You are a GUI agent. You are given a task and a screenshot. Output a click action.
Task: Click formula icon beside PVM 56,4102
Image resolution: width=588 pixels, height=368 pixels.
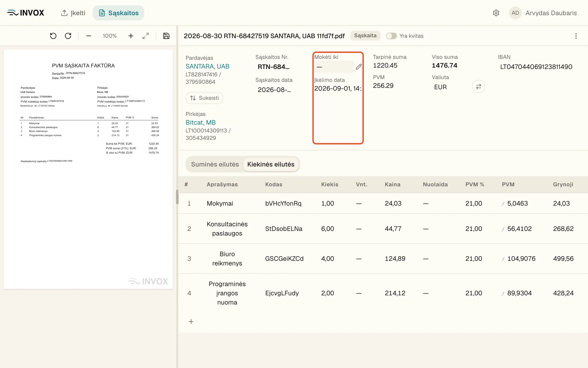pos(503,229)
